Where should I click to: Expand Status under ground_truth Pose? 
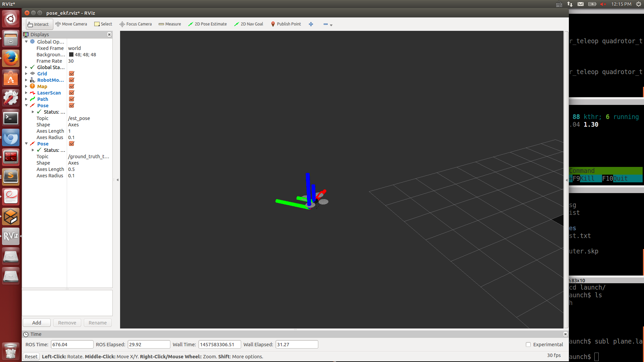click(33, 150)
